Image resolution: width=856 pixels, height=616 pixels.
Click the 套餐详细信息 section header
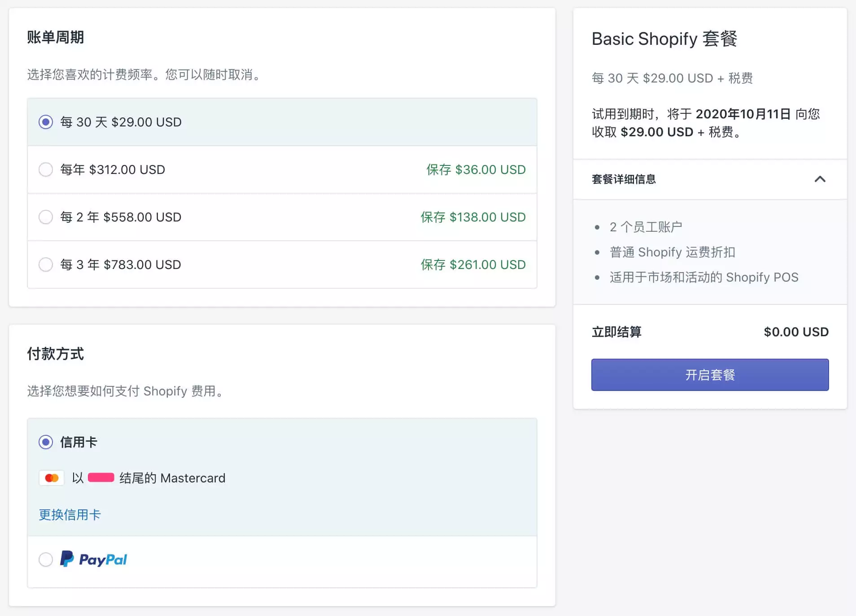(x=624, y=179)
